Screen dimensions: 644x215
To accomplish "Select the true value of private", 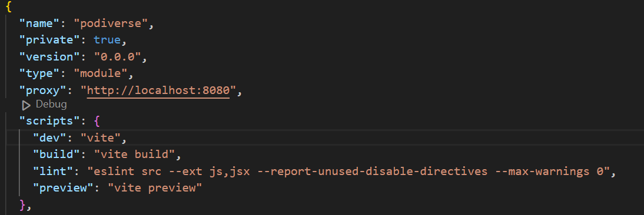I will click(x=107, y=40).
